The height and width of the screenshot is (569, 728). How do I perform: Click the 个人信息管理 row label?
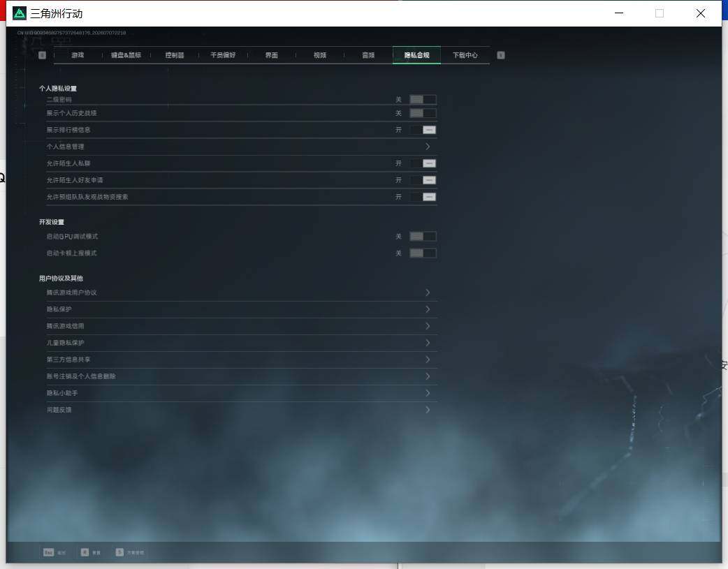click(65, 147)
